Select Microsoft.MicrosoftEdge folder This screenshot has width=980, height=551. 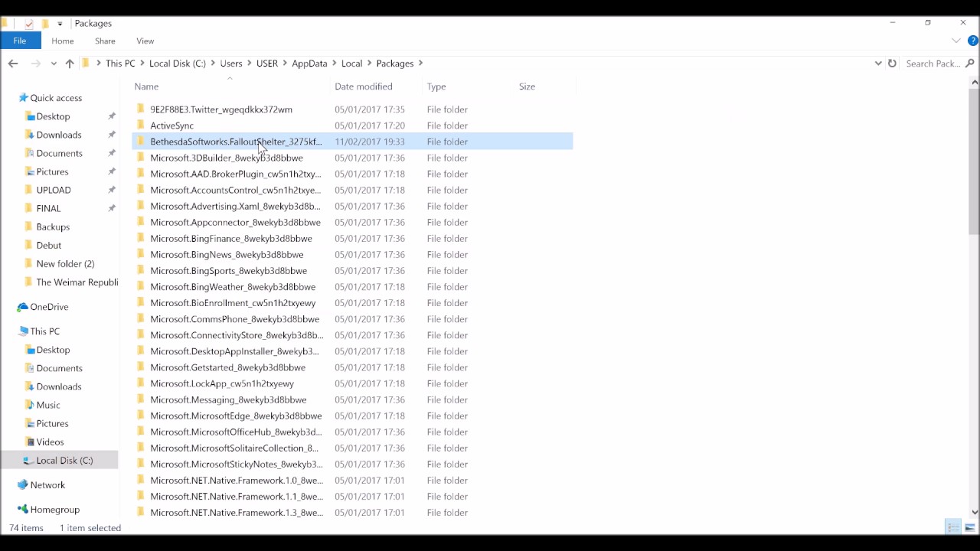coord(352,416)
